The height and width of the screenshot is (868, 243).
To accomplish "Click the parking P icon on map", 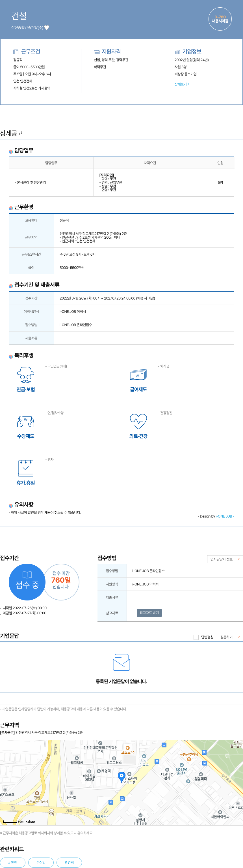I will pyautogui.click(x=188, y=781).
